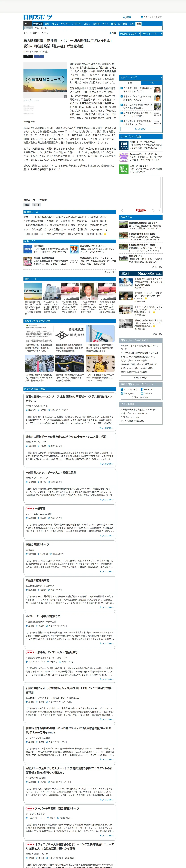Viewport: 186px width, 868px height.
Task: Open 文化社会部でアルバイト募集 notice
Action: 134,360
